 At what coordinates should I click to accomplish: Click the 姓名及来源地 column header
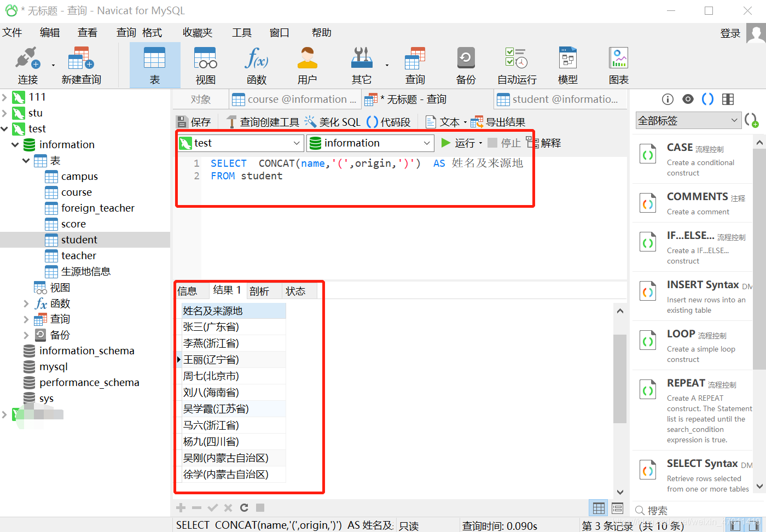click(x=234, y=311)
